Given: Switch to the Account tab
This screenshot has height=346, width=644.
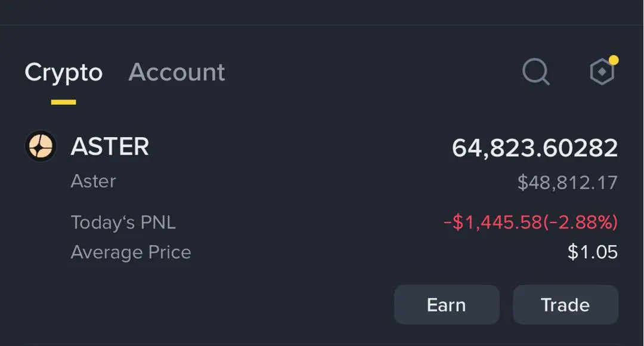Looking at the screenshot, I should [x=177, y=72].
